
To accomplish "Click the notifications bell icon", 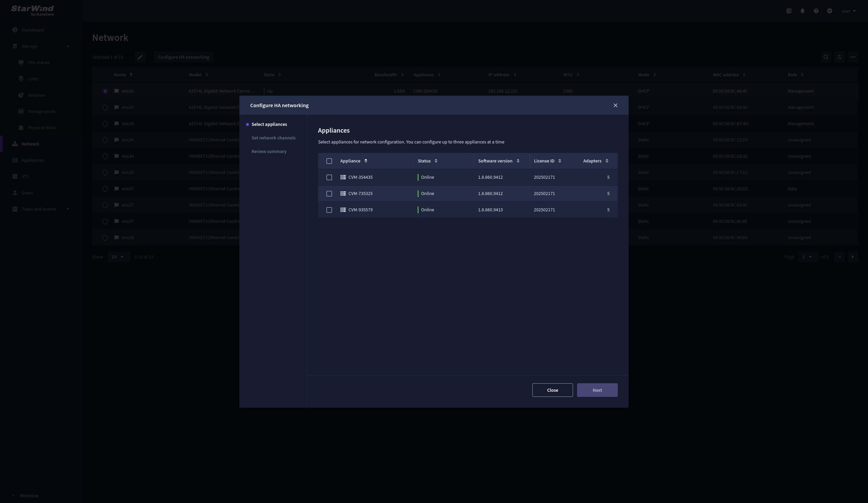I will (802, 11).
